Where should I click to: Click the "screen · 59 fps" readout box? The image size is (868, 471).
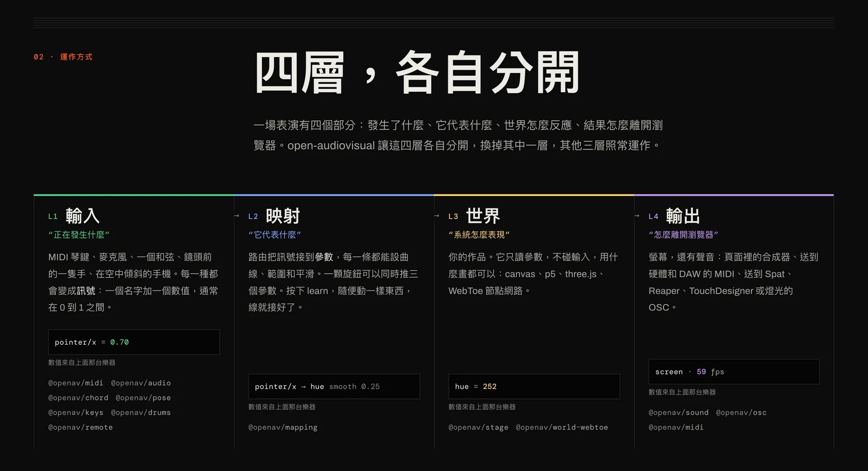(x=734, y=372)
